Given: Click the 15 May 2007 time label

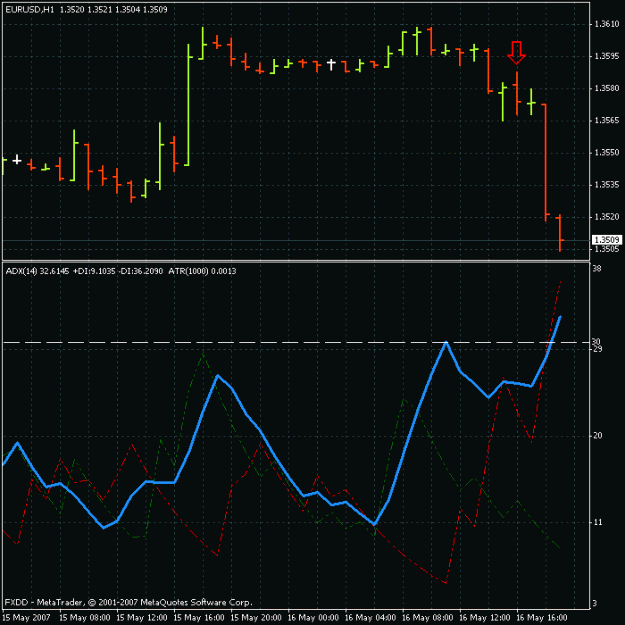Looking at the screenshot, I should [26, 618].
